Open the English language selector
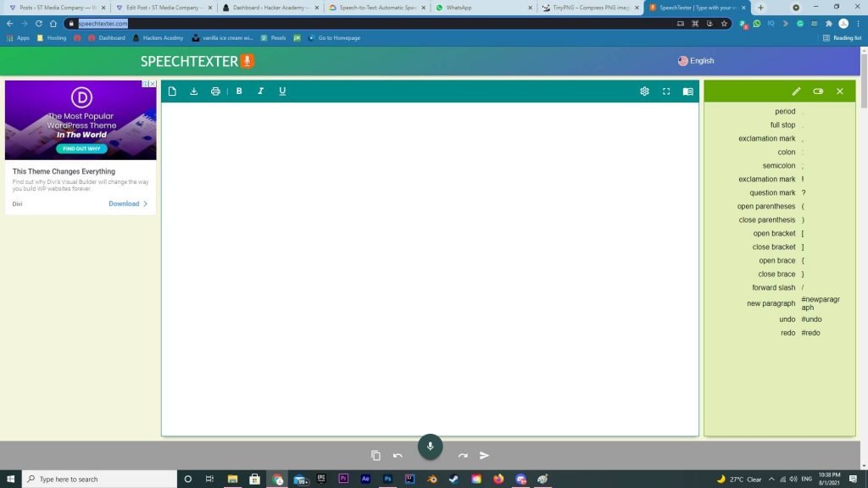The image size is (868, 488). point(696,61)
